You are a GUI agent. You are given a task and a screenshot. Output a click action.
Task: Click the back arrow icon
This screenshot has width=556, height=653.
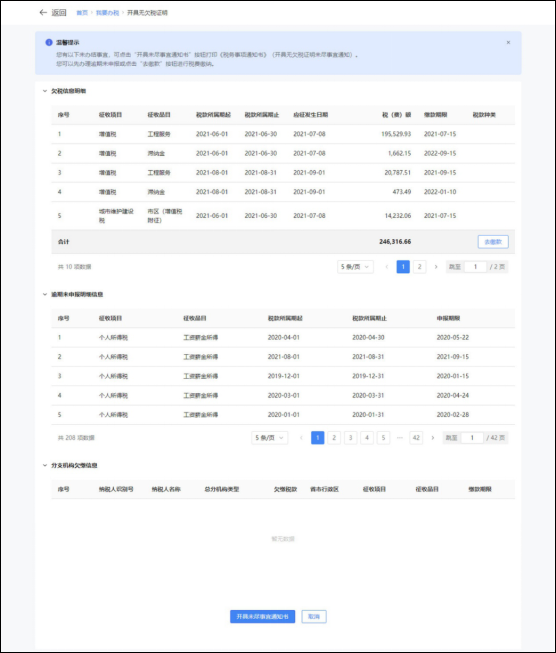click(42, 12)
